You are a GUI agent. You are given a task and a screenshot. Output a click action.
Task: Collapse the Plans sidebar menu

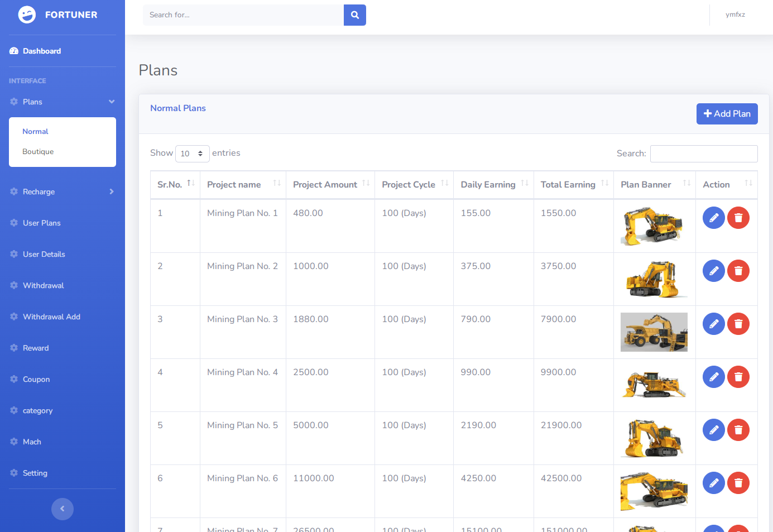63,102
